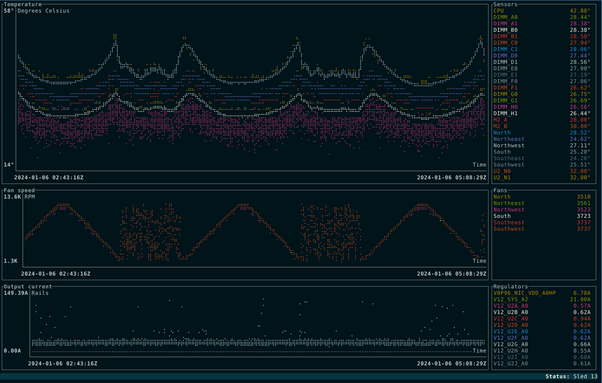Click the Temperature panel title
The height and width of the screenshot is (383, 602).
(23, 4)
